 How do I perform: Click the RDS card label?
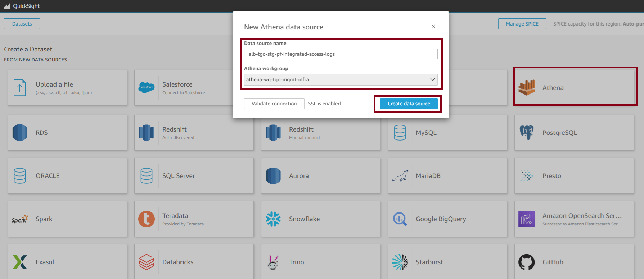click(x=42, y=133)
